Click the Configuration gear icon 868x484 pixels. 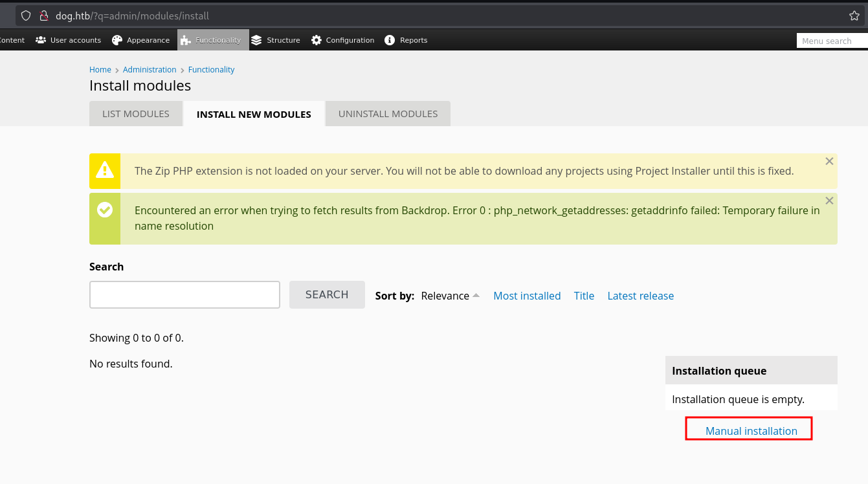click(317, 40)
